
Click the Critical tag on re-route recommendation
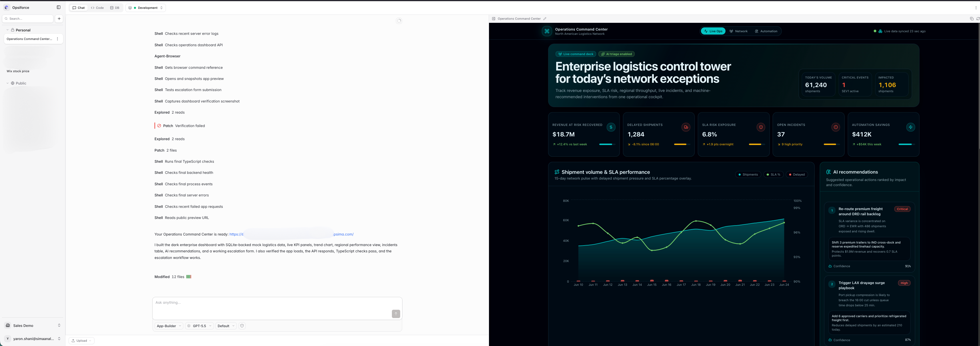902,209
